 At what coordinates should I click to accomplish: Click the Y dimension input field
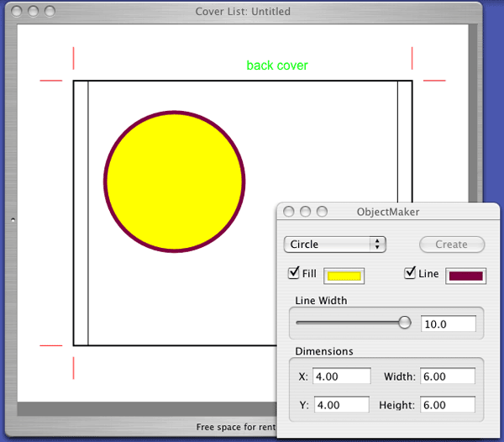pyautogui.click(x=341, y=405)
